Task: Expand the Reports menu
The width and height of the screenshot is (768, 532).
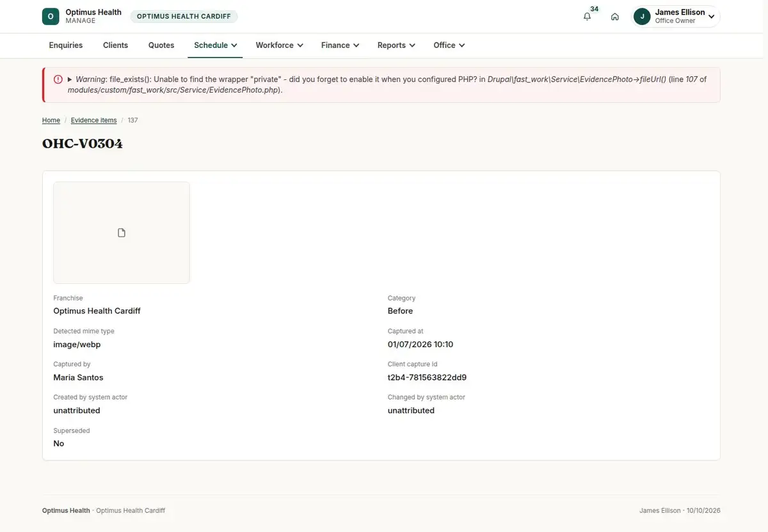Action: click(396, 45)
